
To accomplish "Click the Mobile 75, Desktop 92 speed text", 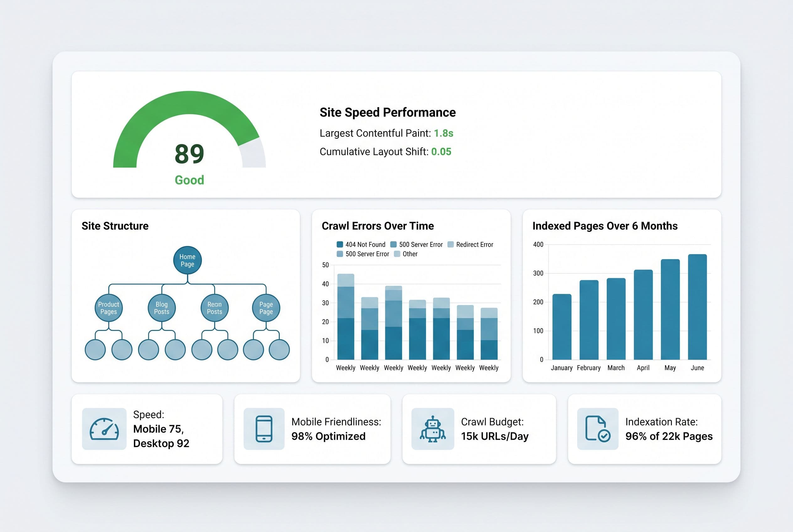I will 161,436.
